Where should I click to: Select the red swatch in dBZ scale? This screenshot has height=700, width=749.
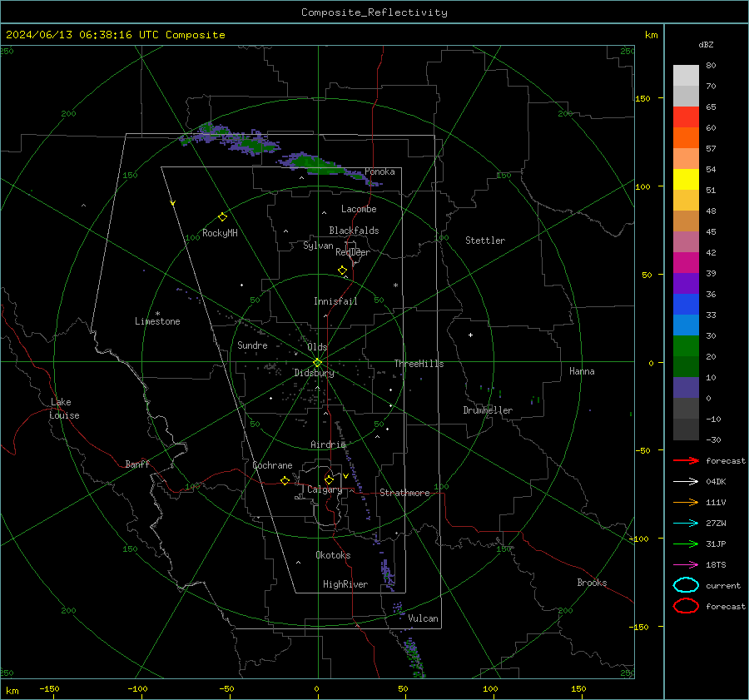tap(686, 117)
